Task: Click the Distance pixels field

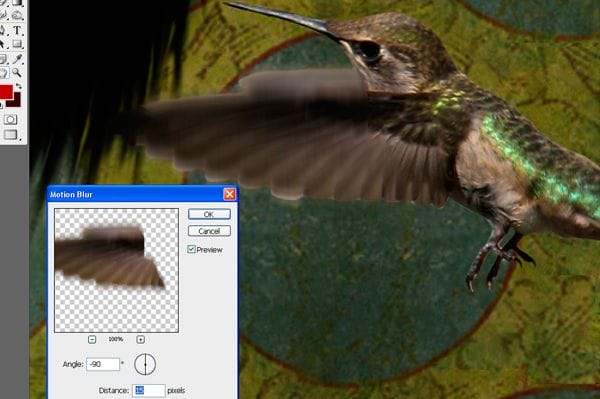Action: [x=149, y=391]
